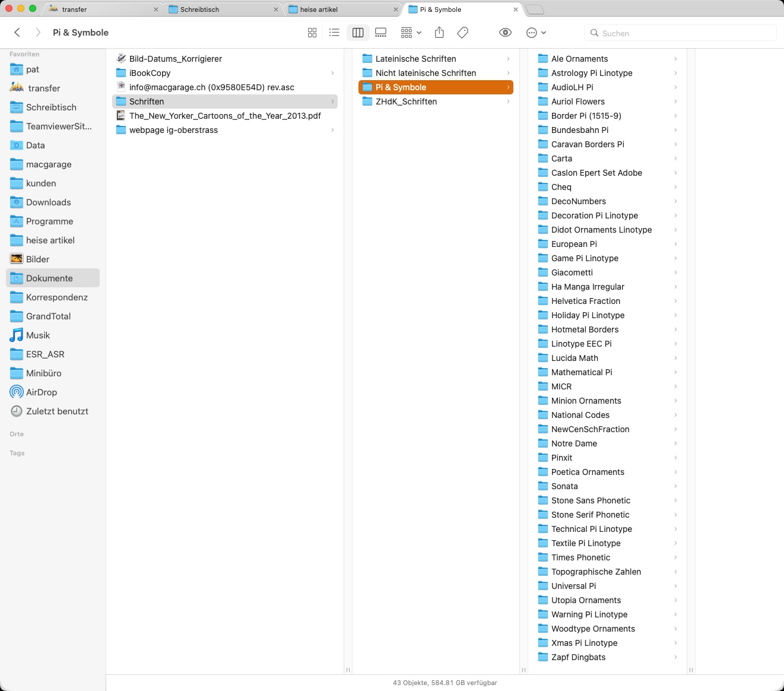This screenshot has height=691, width=784.
Task: Expand Ale Ornaments chevron
Action: [675, 59]
